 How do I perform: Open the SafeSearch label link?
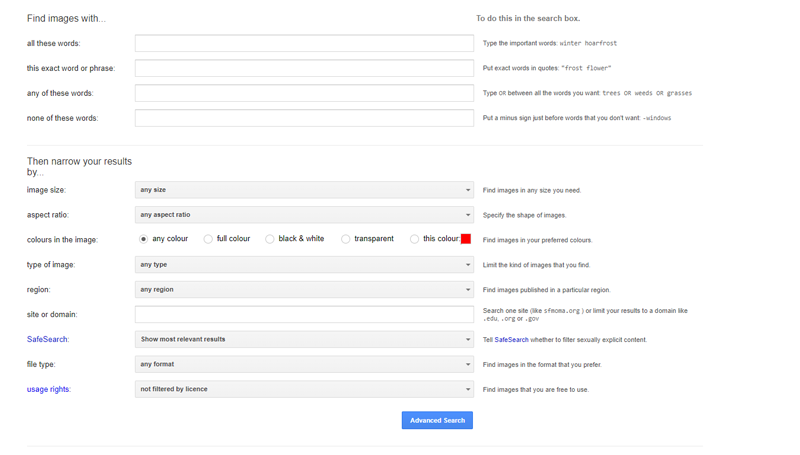click(x=48, y=340)
